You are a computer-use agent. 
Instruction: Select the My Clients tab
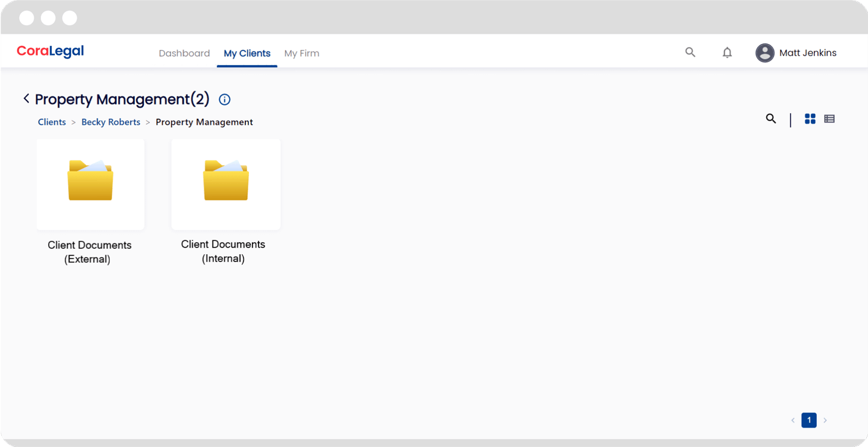pos(247,53)
